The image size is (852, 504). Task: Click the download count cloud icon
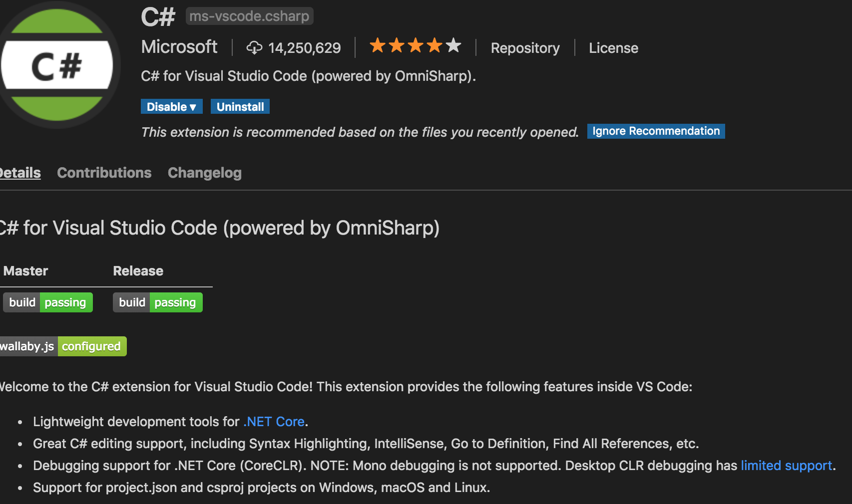click(x=254, y=48)
